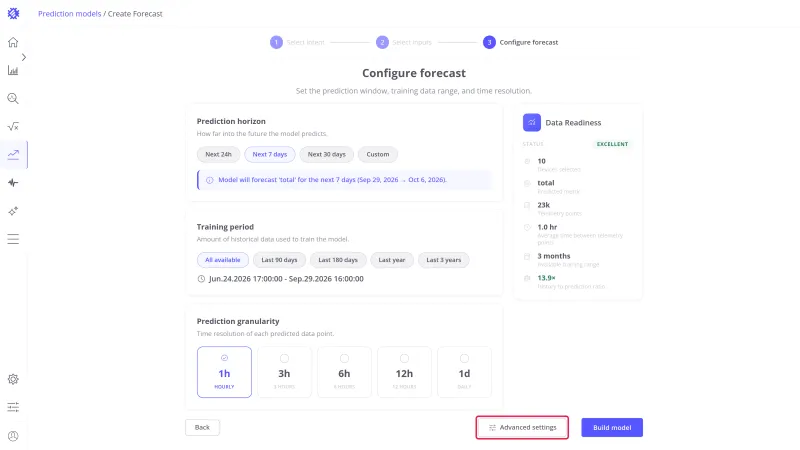Image resolution: width=800 pixels, height=450 pixels.
Task: Choose Next 24h prediction horizon
Action: click(218, 155)
